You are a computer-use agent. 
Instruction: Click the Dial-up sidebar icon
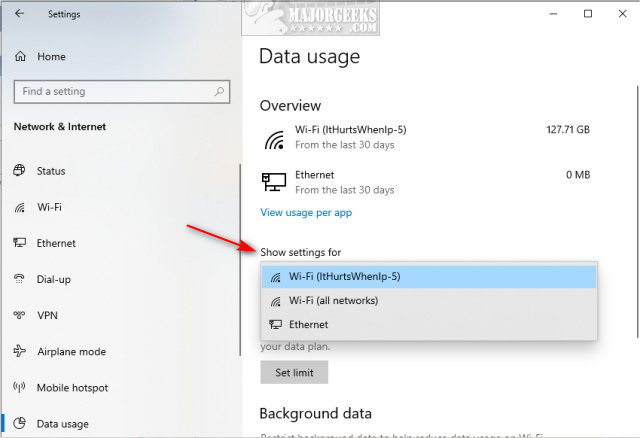coord(19,279)
